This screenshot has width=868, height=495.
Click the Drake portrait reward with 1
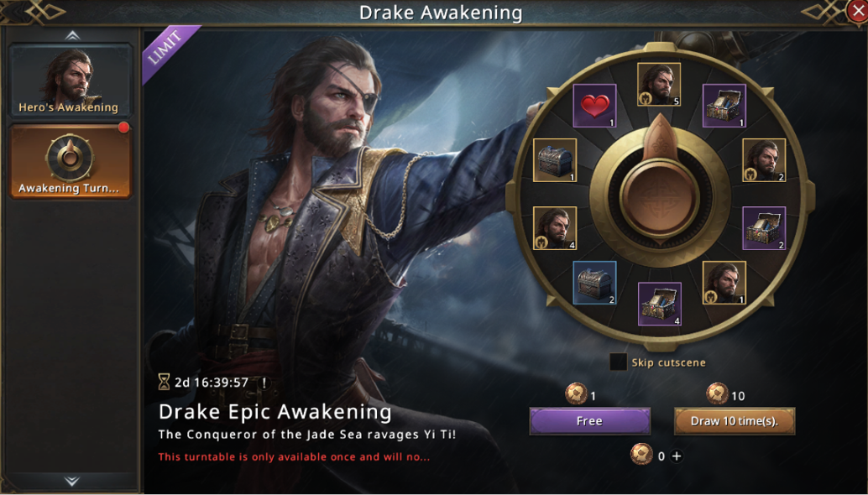click(724, 284)
